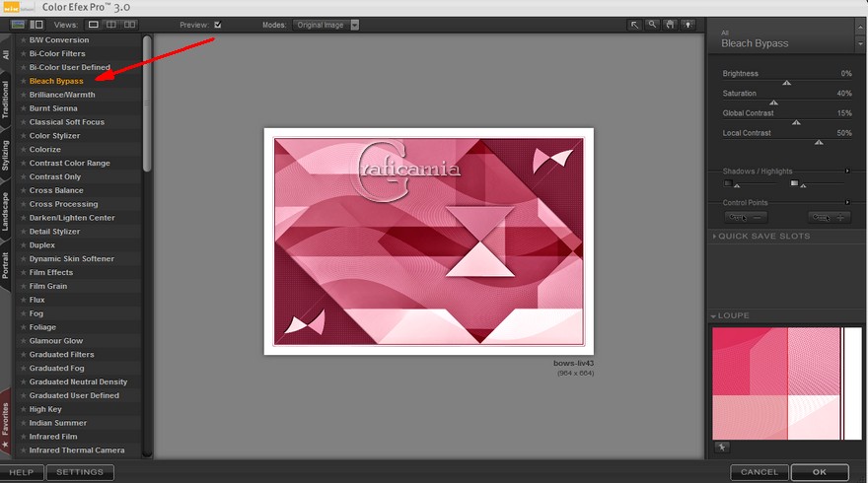The height and width of the screenshot is (483, 868).
Task: Choose side-by-side preview view icon
Action: click(x=130, y=24)
